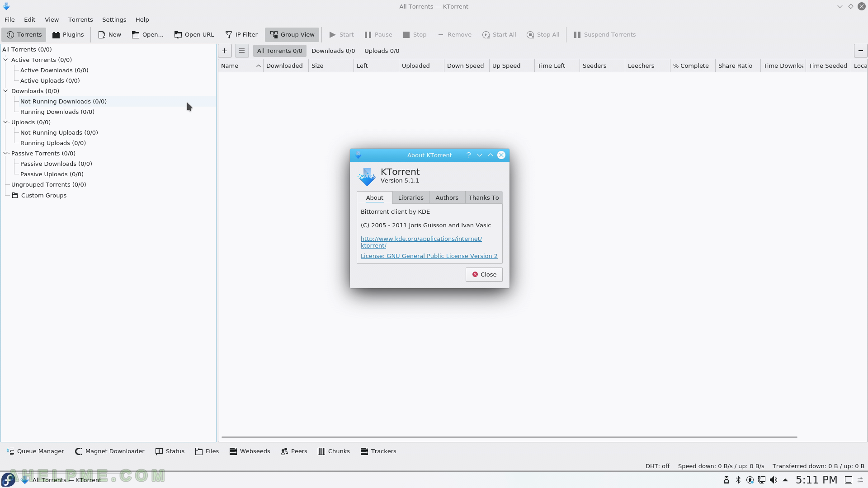Click the help question mark in dialog titlebar
Image resolution: width=868 pixels, height=488 pixels.
(469, 155)
